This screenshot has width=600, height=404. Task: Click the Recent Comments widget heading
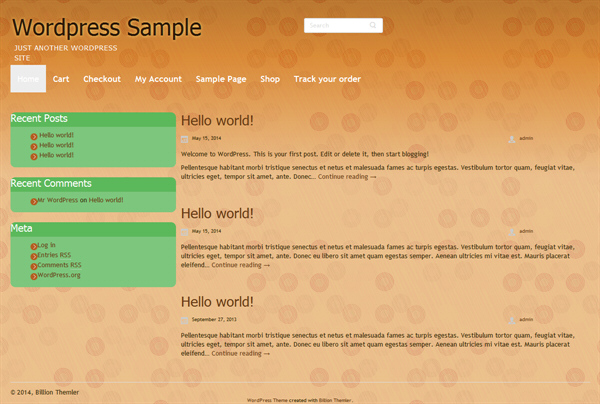[x=51, y=184]
